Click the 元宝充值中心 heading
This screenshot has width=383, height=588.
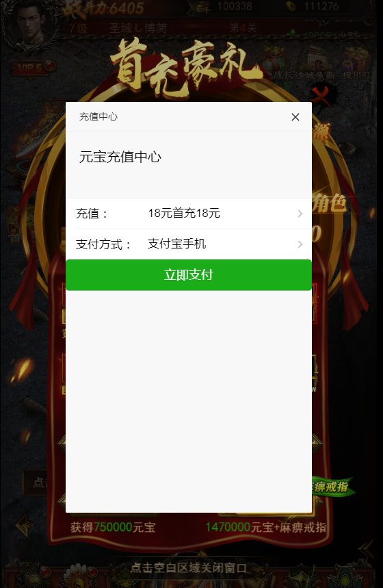(120, 157)
